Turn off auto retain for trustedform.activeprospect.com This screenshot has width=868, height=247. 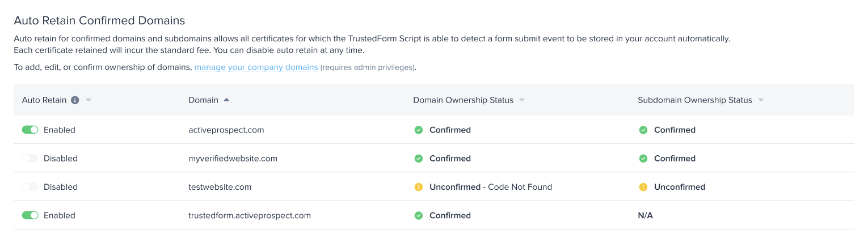coord(30,215)
